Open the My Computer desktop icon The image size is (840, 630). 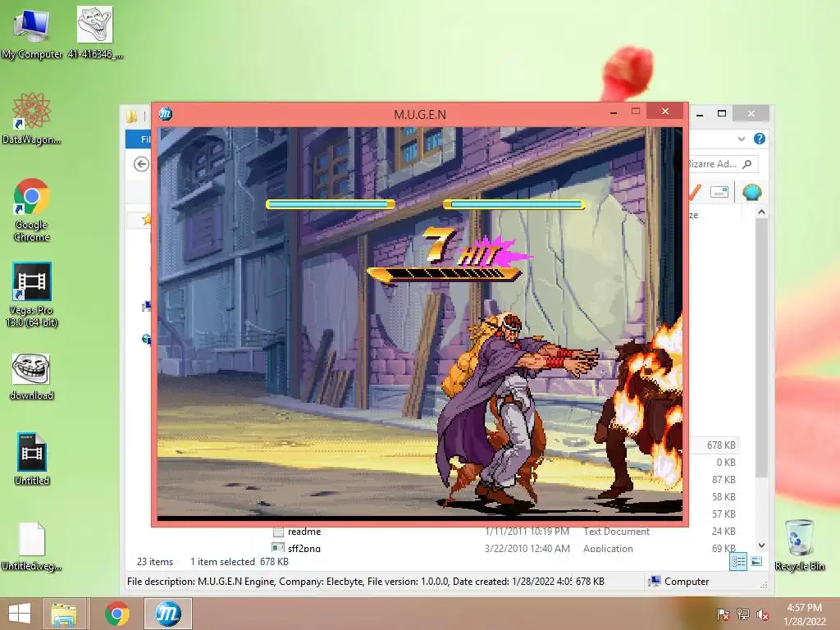pyautogui.click(x=31, y=32)
